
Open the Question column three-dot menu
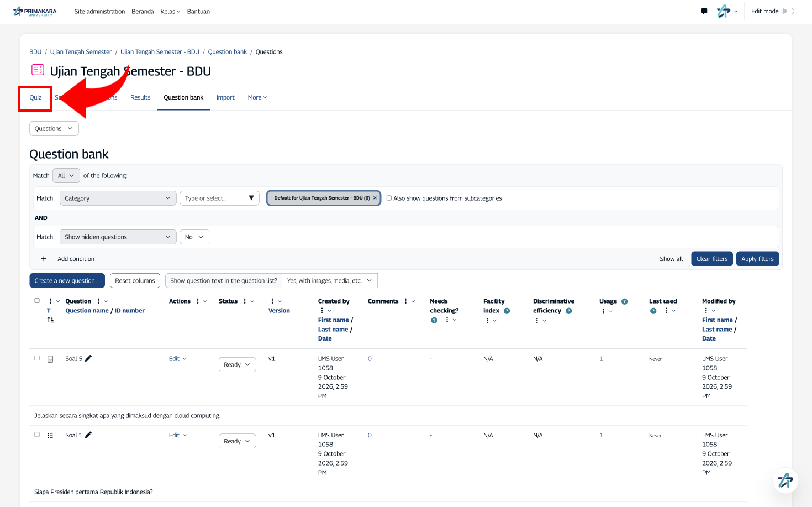pos(98,301)
